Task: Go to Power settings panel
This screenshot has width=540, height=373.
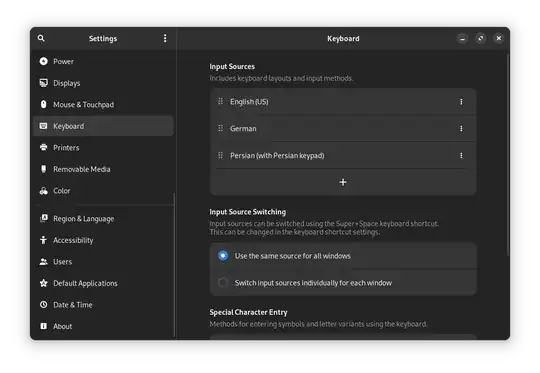Action: 103,61
